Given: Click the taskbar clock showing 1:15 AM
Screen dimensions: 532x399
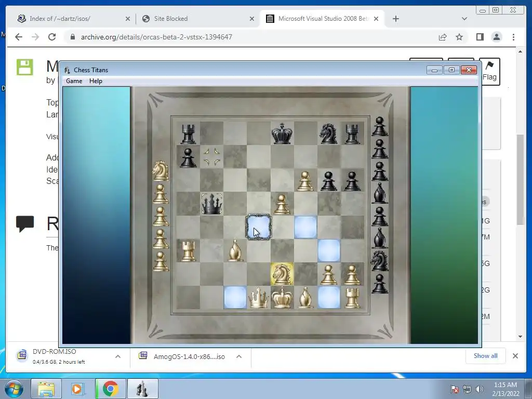Looking at the screenshot, I should (x=505, y=389).
